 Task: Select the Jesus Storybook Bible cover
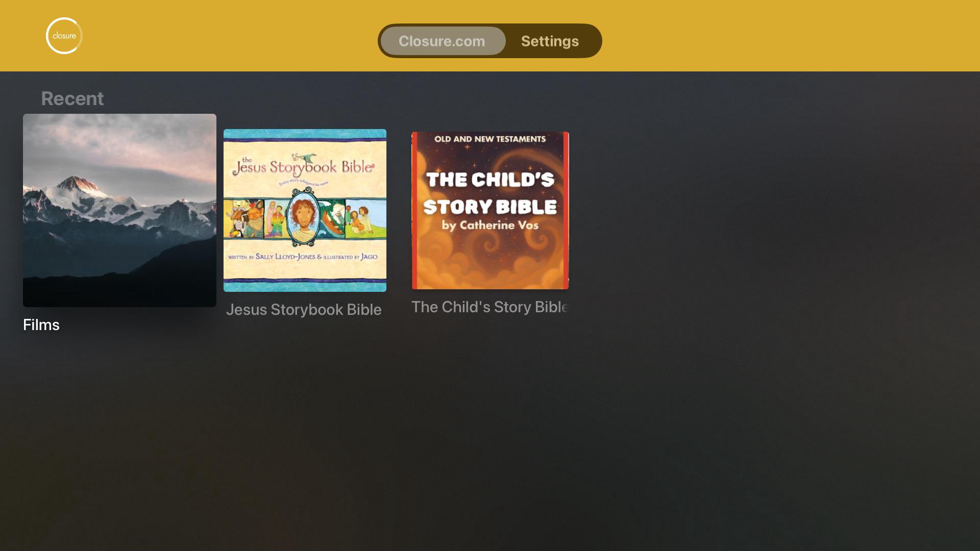[305, 210]
